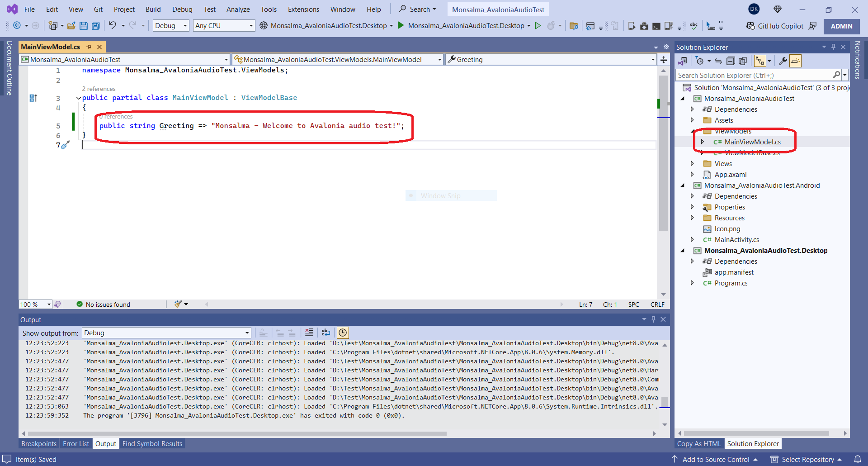Expand the Assets folder node
The image size is (868, 466).
[x=692, y=120]
